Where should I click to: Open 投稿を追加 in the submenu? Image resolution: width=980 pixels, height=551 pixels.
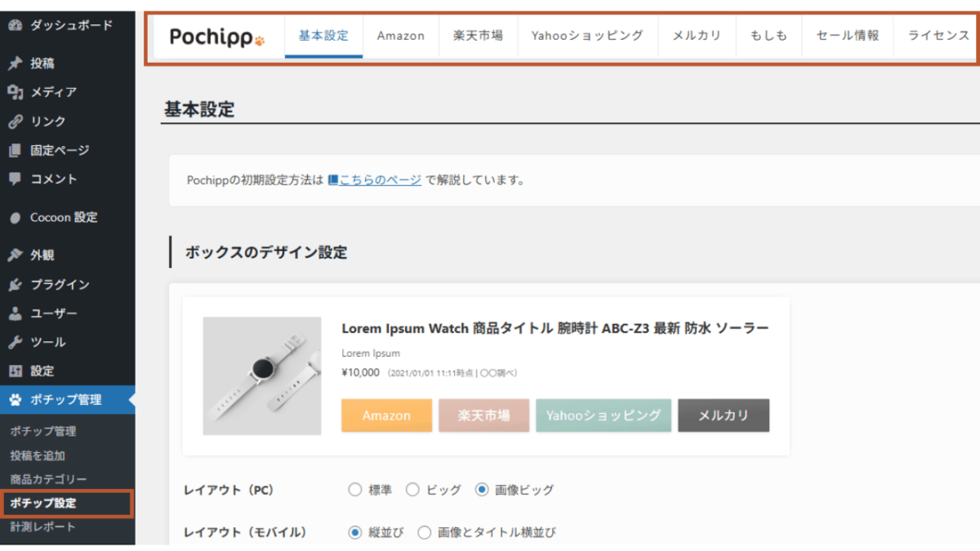click(38, 455)
